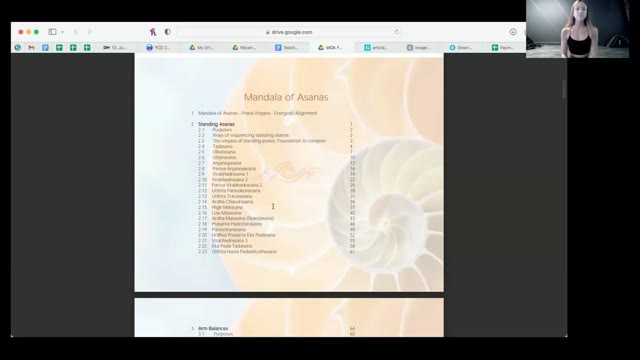
Task: Click the privacy shield icon
Action: [167, 32]
